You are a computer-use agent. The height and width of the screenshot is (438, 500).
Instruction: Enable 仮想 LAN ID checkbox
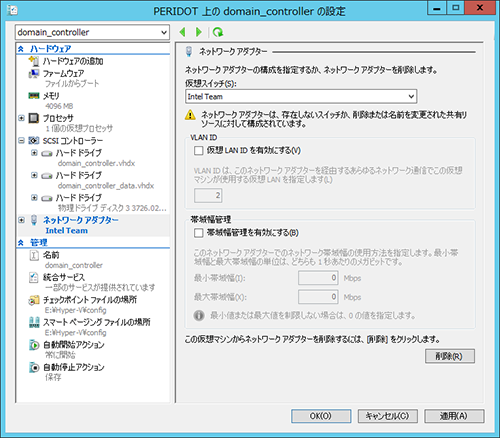pyautogui.click(x=199, y=151)
